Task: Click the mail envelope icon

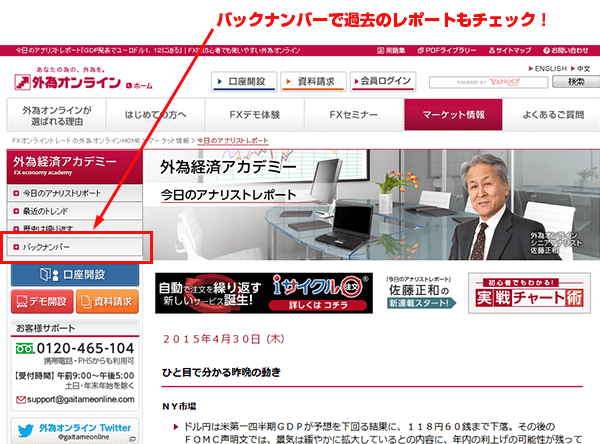Action: pos(21,400)
